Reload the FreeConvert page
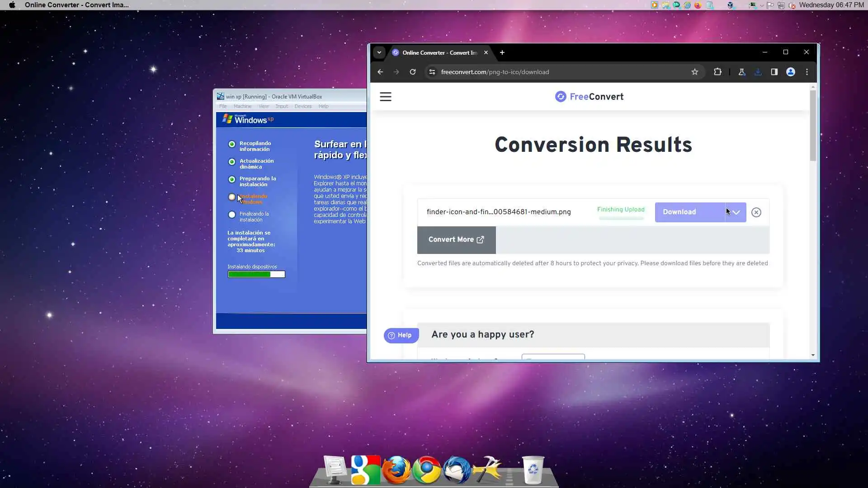Screen dimensions: 868x488 (412, 72)
